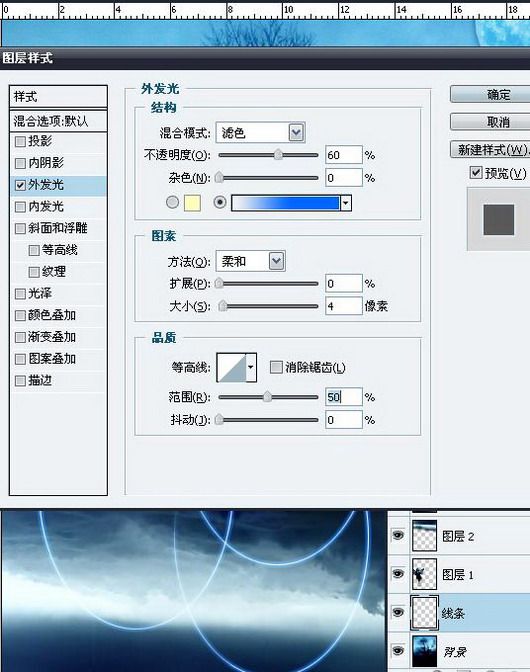Hide the 线条 layer eye icon
Screen dimensions: 530x672
click(398, 612)
